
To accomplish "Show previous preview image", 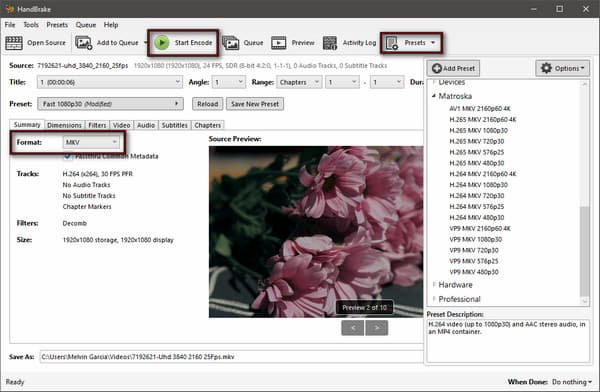I will tap(352, 328).
